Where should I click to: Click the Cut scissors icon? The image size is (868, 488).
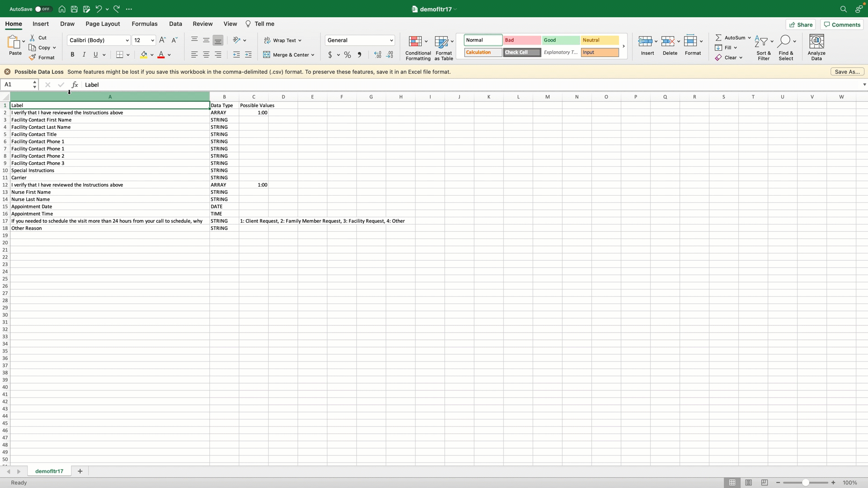[33, 38]
